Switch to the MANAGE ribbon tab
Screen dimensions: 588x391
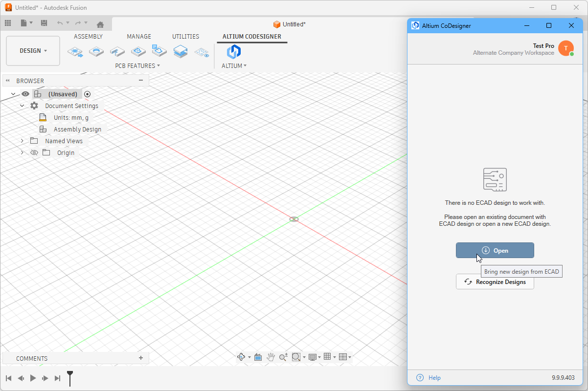138,36
